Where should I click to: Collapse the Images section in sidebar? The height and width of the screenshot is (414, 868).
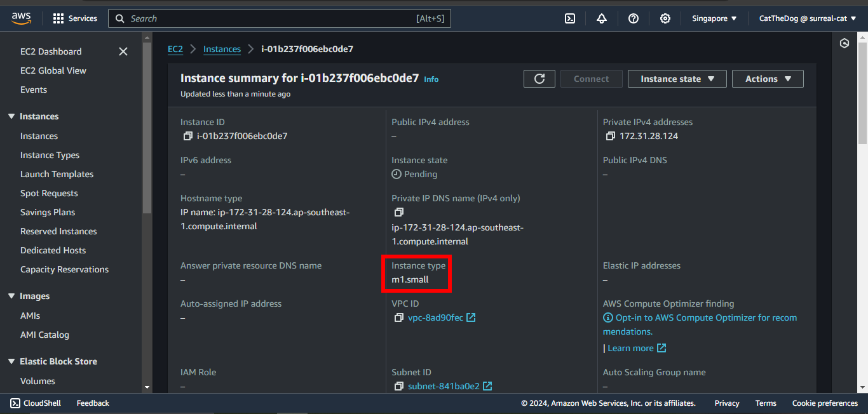tap(11, 296)
